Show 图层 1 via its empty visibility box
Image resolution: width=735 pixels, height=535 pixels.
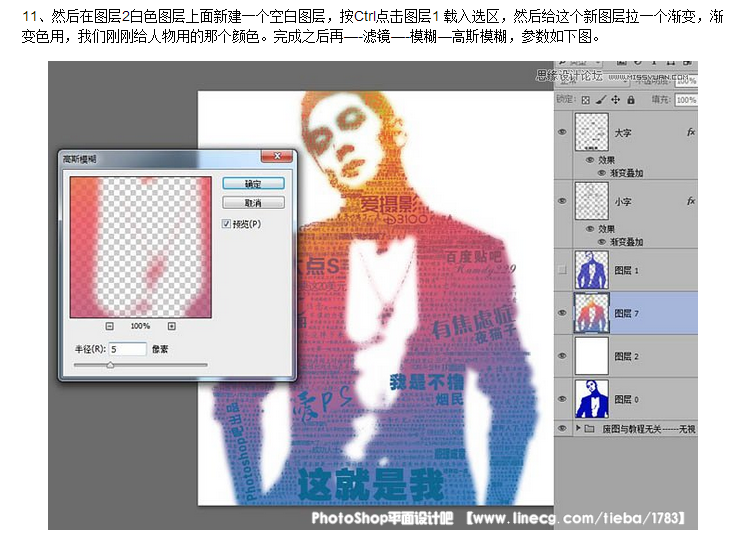coord(562,270)
